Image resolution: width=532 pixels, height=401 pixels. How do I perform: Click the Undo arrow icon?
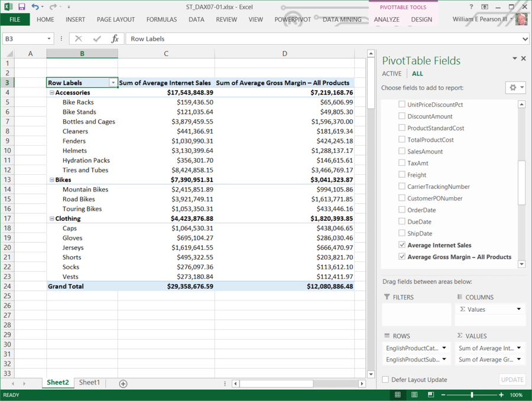35,6
